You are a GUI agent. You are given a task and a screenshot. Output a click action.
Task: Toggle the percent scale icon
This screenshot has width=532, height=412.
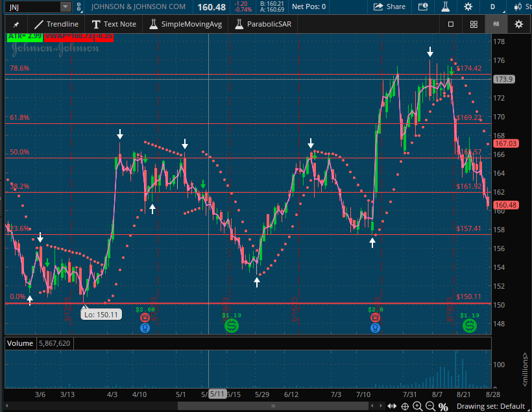pyautogui.click(x=443, y=406)
